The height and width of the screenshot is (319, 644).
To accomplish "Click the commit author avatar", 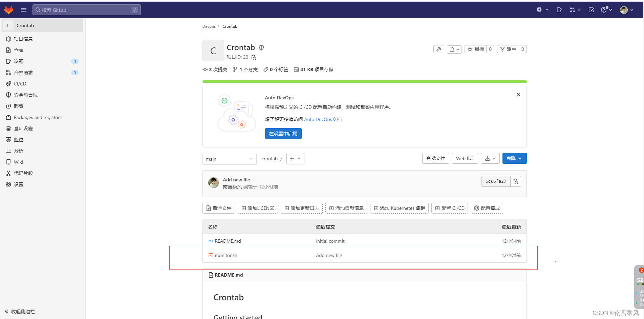I will (x=213, y=183).
